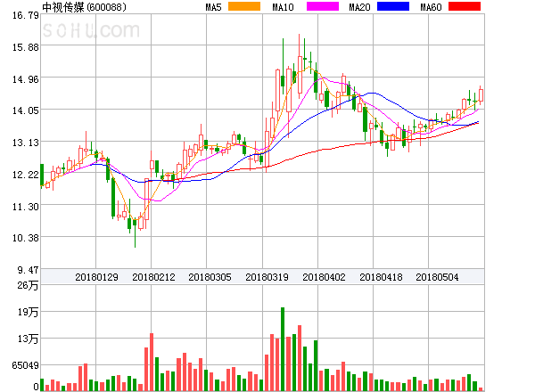Click the 12.22 price axis label
The height and width of the screenshot is (392, 535).
point(26,175)
